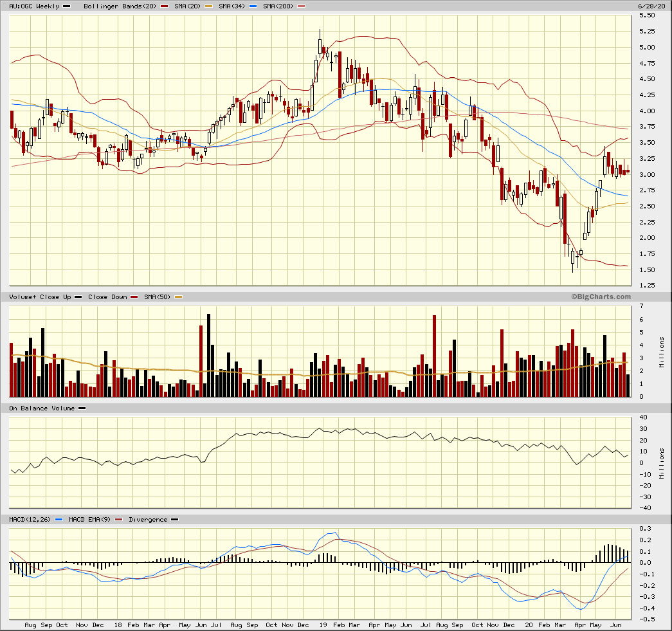The height and width of the screenshot is (631, 672).
Task: Click the -40 value on OBV axis
Action: pyautogui.click(x=645, y=508)
